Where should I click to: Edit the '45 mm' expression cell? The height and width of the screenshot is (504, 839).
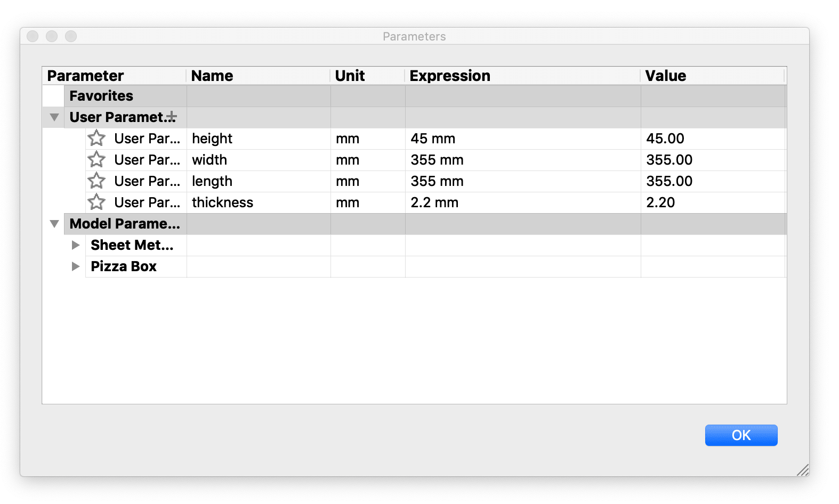[523, 139]
